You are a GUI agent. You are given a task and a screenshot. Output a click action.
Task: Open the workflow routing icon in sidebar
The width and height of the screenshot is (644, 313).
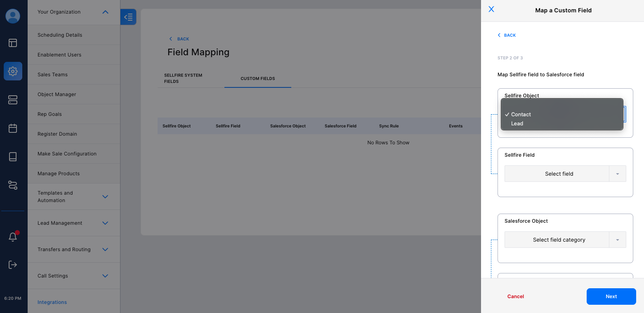click(x=13, y=185)
